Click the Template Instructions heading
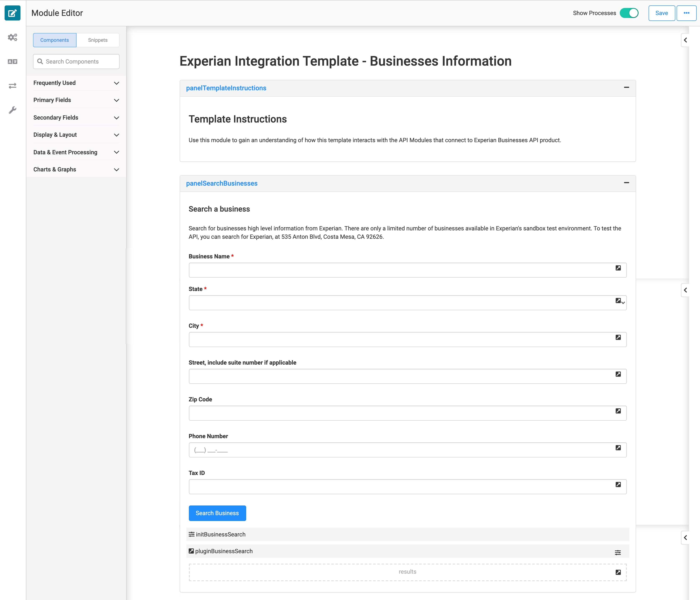The height and width of the screenshot is (600, 700). pos(238,119)
